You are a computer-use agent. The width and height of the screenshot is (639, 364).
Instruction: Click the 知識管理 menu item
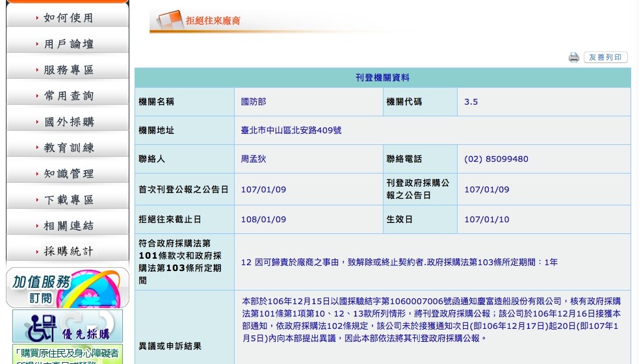pos(68,174)
